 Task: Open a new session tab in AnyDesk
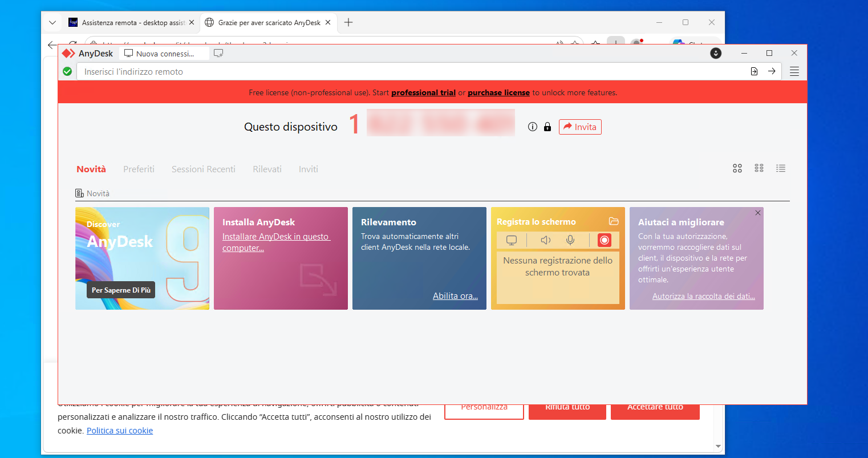(x=218, y=53)
